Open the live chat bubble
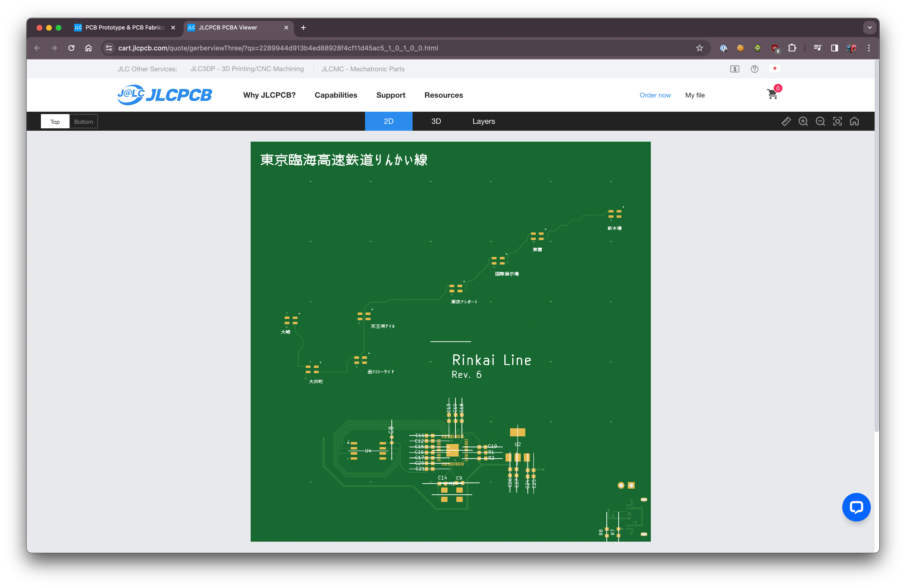This screenshot has height=588, width=906. pyautogui.click(x=856, y=507)
